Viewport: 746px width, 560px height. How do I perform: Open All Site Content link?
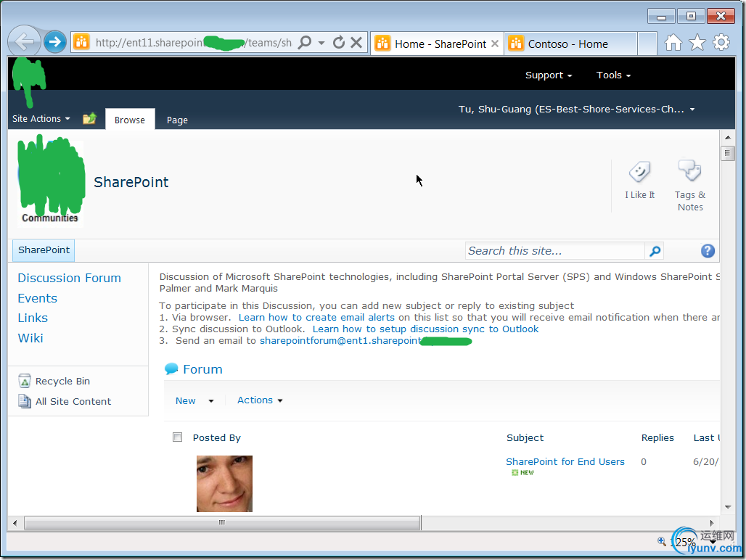click(x=73, y=402)
